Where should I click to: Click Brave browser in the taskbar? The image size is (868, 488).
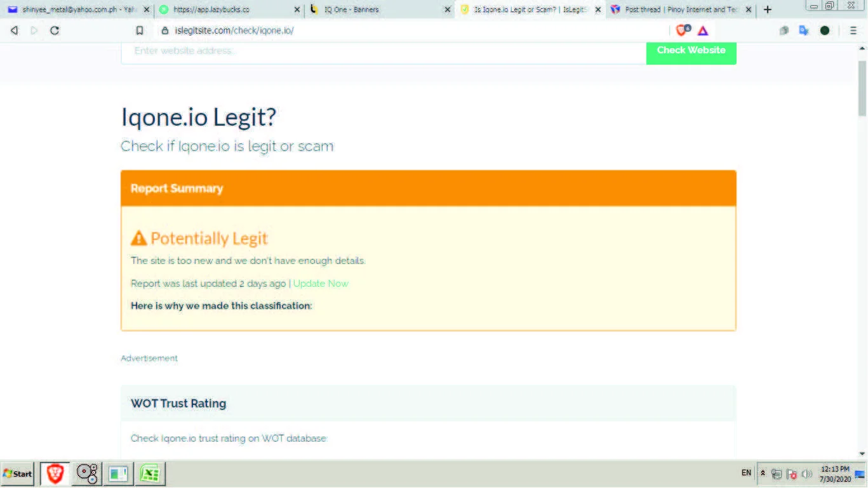(55, 474)
